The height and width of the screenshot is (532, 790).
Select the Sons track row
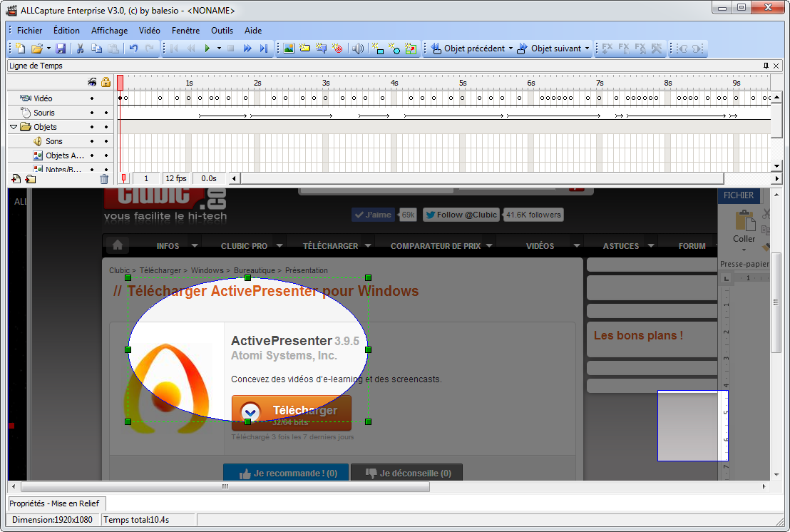pyautogui.click(x=61, y=141)
